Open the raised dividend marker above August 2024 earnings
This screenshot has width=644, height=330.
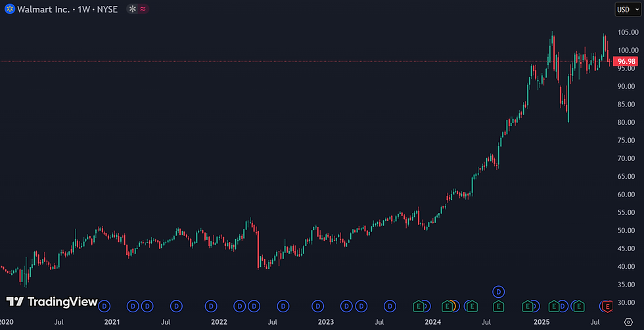(x=499, y=292)
